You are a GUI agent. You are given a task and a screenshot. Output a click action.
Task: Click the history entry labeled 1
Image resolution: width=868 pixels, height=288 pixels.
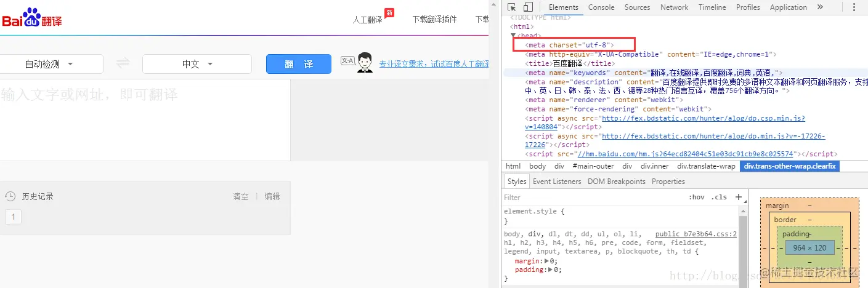[x=13, y=216]
